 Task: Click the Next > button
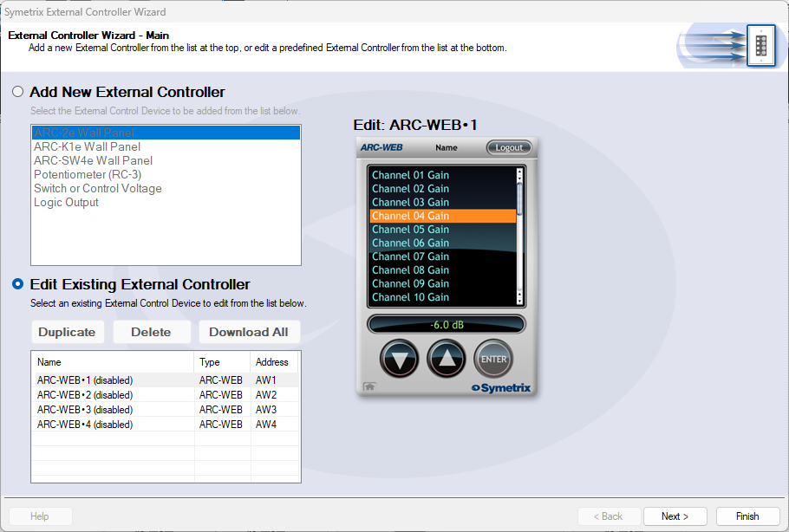[x=675, y=516]
